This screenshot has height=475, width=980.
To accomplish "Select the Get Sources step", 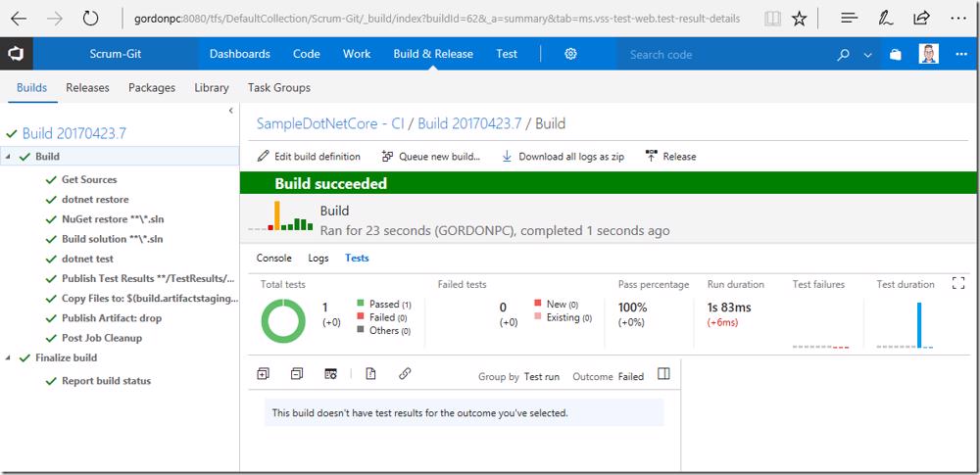I will click(89, 179).
